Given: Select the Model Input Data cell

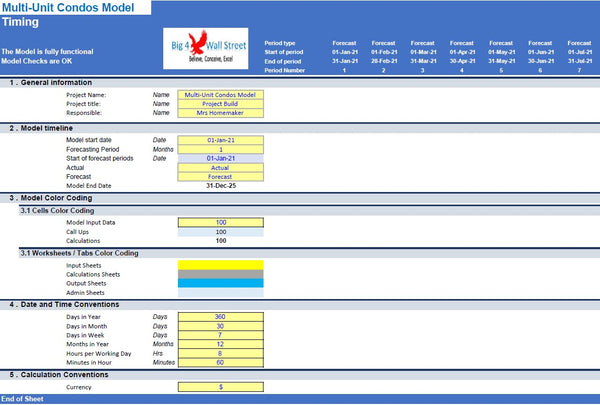Looking at the screenshot, I should [220, 222].
